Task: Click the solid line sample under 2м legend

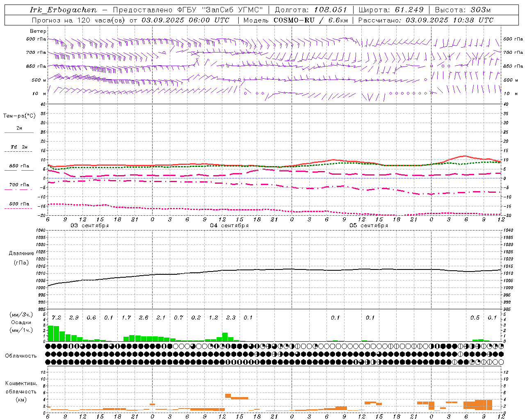Action: click(x=19, y=133)
